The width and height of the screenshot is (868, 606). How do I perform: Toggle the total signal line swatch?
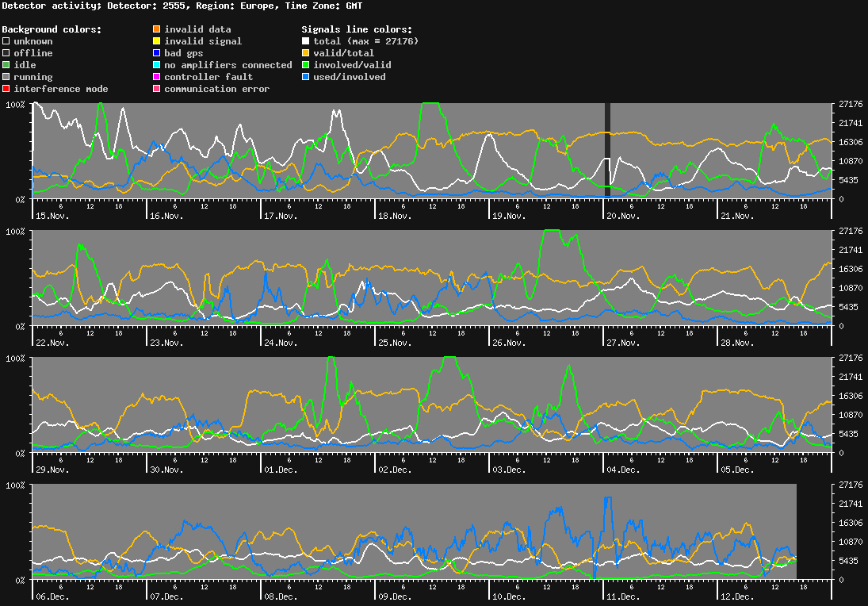pyautogui.click(x=304, y=41)
